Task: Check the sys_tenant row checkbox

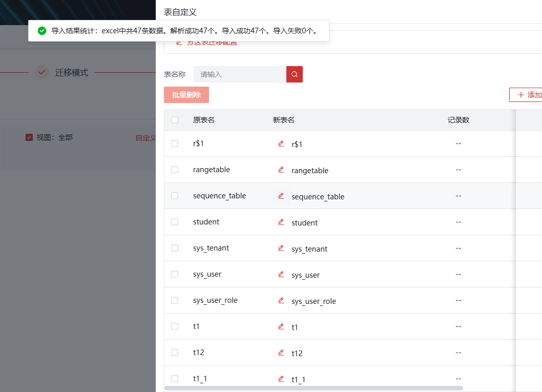Action: pyautogui.click(x=175, y=248)
